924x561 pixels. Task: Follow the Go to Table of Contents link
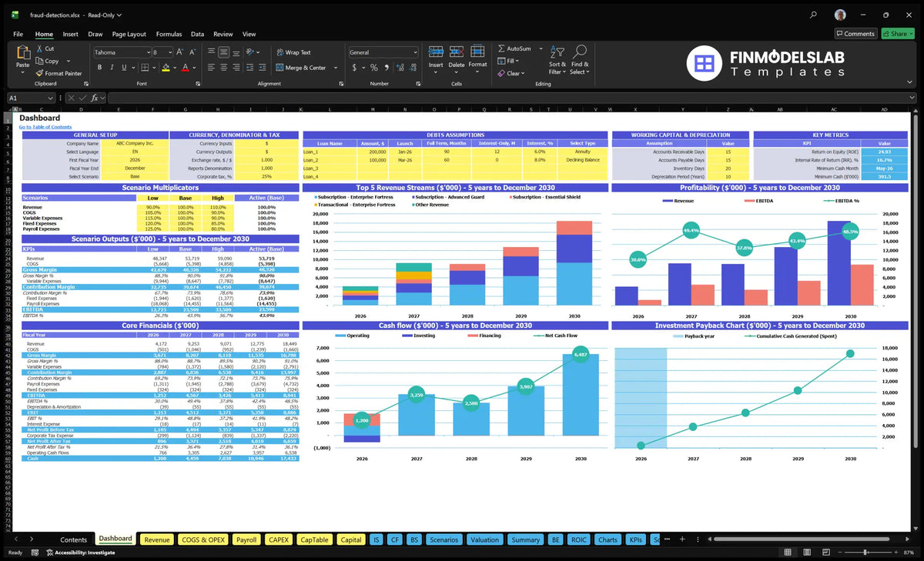[x=45, y=127]
